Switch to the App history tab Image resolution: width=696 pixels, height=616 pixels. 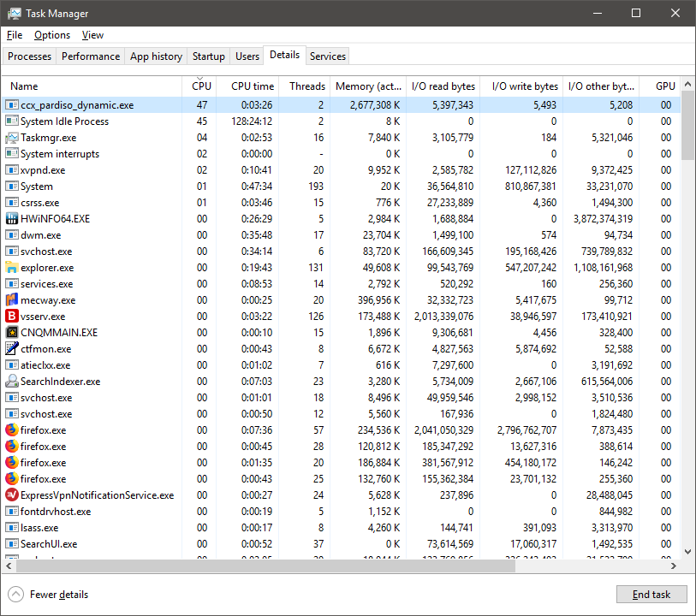157,56
